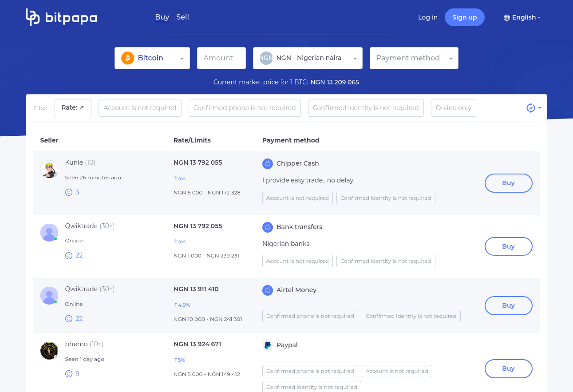Click the Paypal logo icon

click(x=268, y=345)
